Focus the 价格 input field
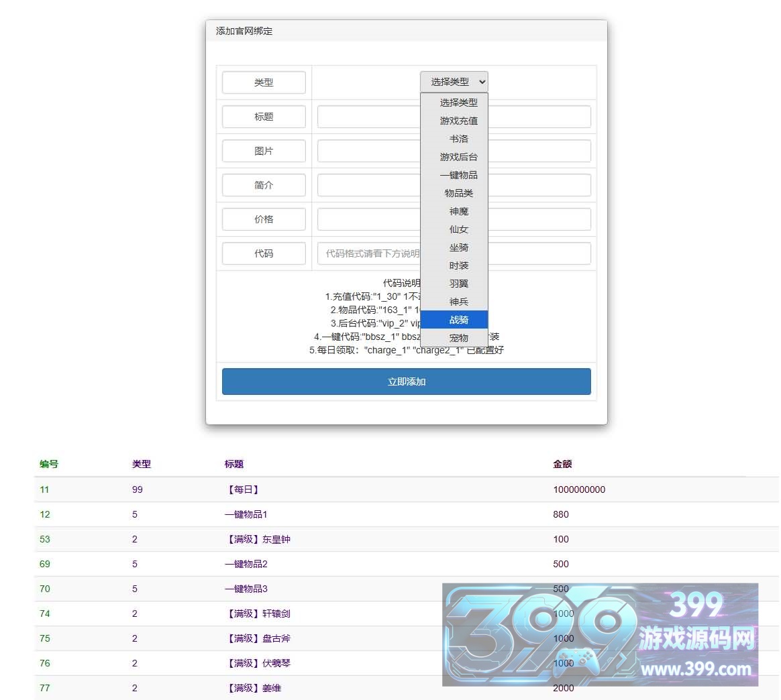Viewport: 781px width, 700px height. pos(454,219)
